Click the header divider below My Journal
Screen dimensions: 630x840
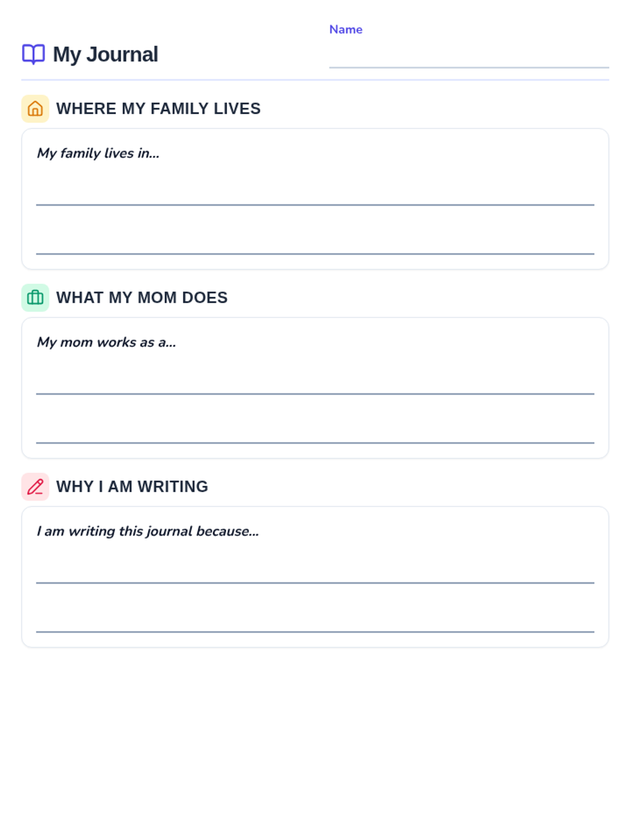[315, 80]
